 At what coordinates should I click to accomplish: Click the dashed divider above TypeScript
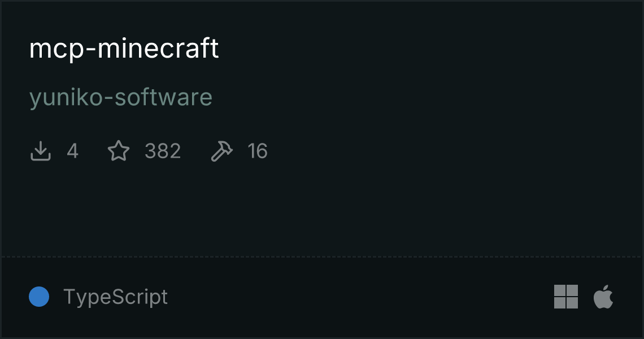[x=322, y=257]
